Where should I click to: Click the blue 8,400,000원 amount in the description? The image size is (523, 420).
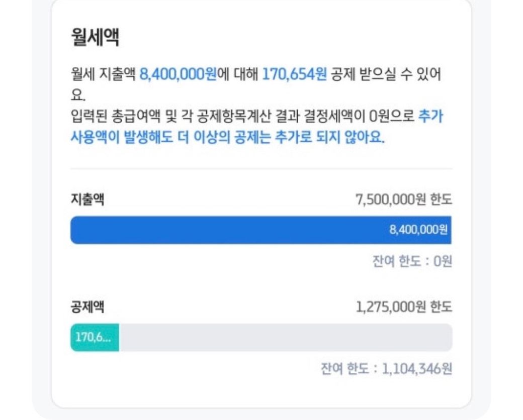(178, 75)
